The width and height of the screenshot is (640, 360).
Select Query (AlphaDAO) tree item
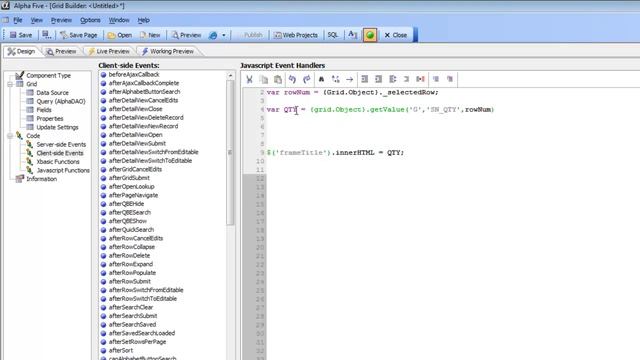tap(61, 101)
